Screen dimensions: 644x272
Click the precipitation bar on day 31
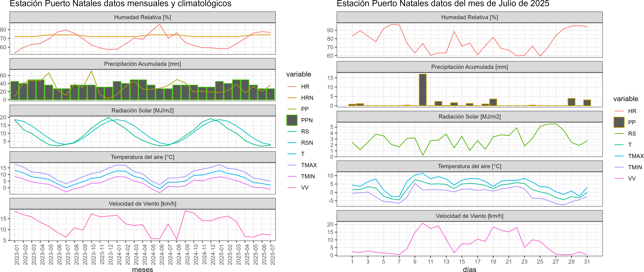[587, 103]
